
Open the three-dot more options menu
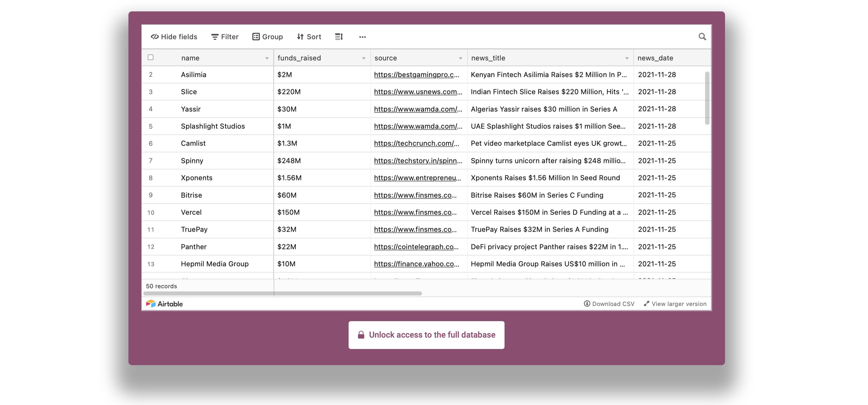(362, 37)
